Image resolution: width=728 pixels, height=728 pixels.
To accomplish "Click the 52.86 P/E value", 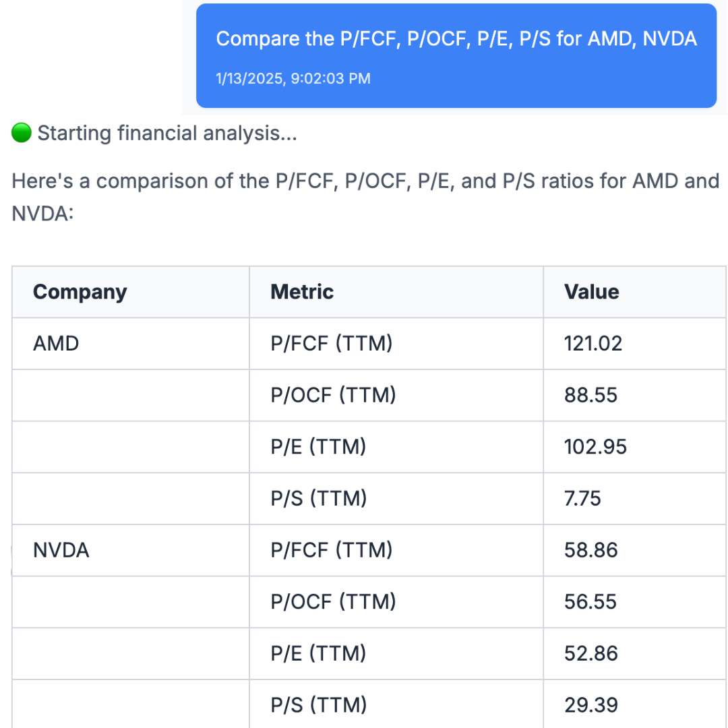I will click(x=590, y=654).
